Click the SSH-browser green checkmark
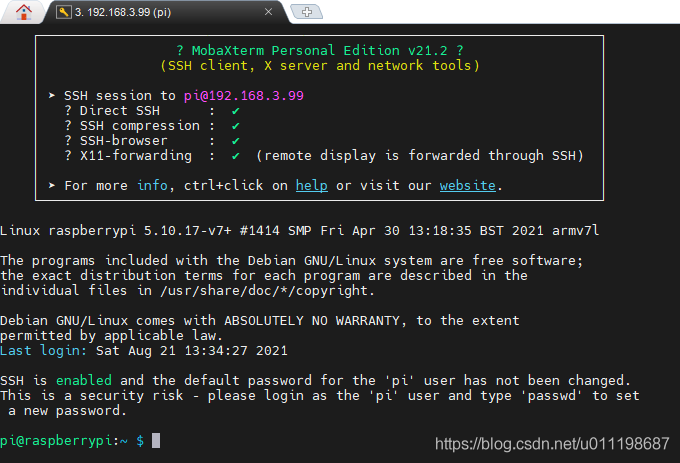This screenshot has width=680, height=463. pyautogui.click(x=235, y=141)
